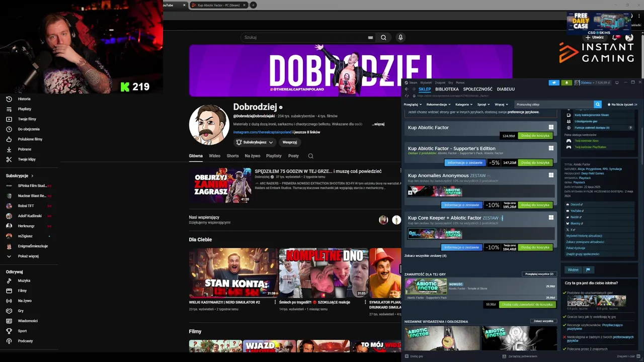Open Filmy in Odkrywaj section

click(x=22, y=291)
